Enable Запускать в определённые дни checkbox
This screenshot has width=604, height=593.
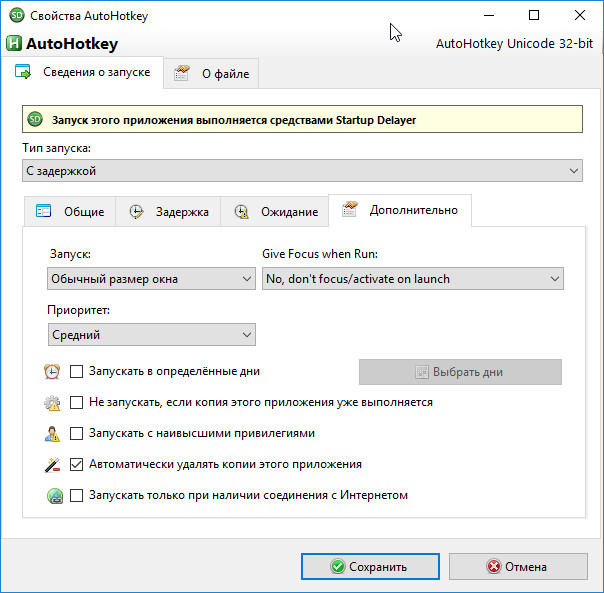[x=76, y=371]
